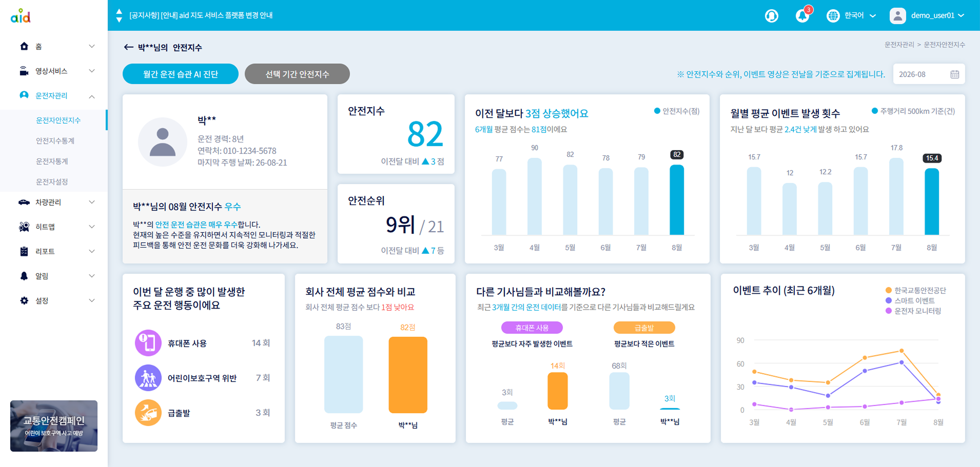Select 안전지수통계 submenu item
Image resolution: width=980 pixels, height=467 pixels.
tap(55, 141)
